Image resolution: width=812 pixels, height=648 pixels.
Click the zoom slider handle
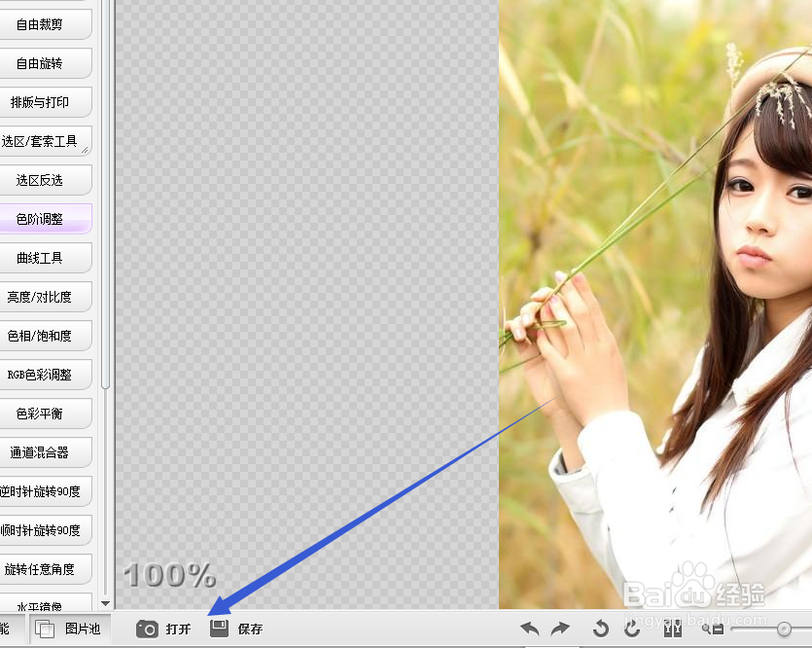coord(784,629)
